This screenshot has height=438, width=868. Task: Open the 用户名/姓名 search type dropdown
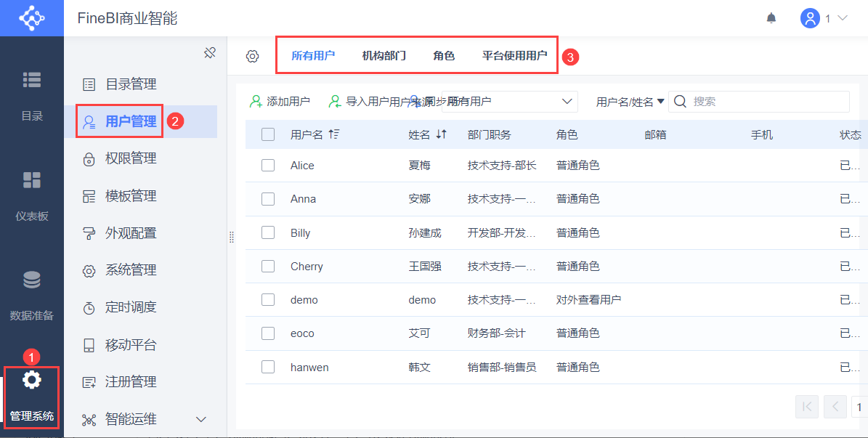[x=630, y=102]
